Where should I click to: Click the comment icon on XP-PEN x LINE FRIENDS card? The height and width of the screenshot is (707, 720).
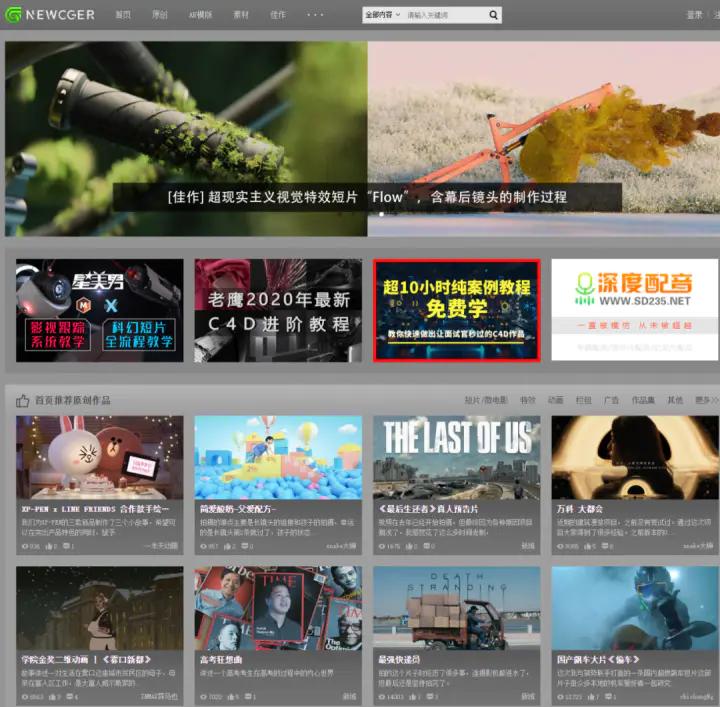tap(66, 546)
